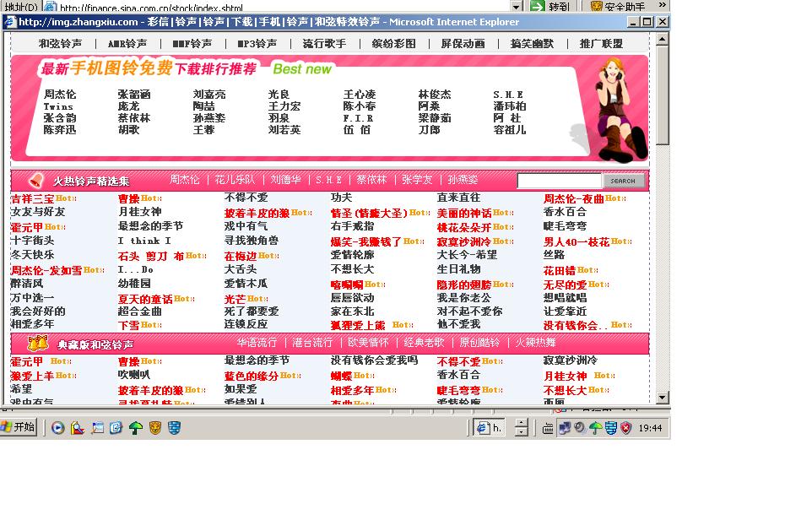
Task: Click singer link Twins
Action: coord(58,106)
